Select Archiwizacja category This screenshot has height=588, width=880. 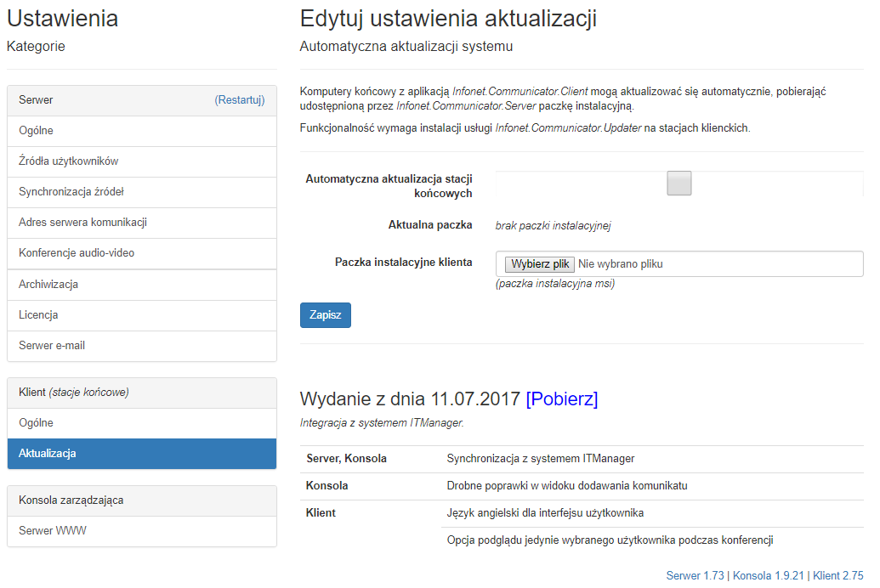click(48, 285)
